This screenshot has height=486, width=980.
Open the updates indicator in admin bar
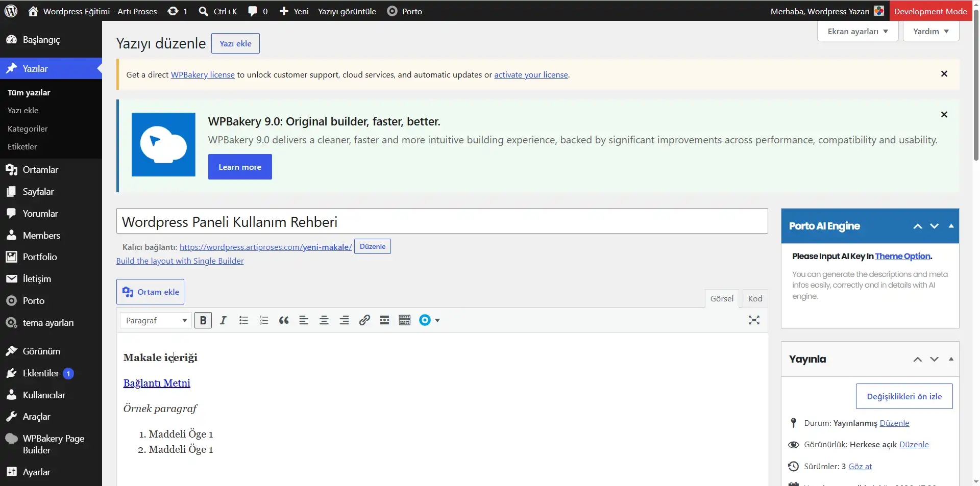pyautogui.click(x=177, y=11)
